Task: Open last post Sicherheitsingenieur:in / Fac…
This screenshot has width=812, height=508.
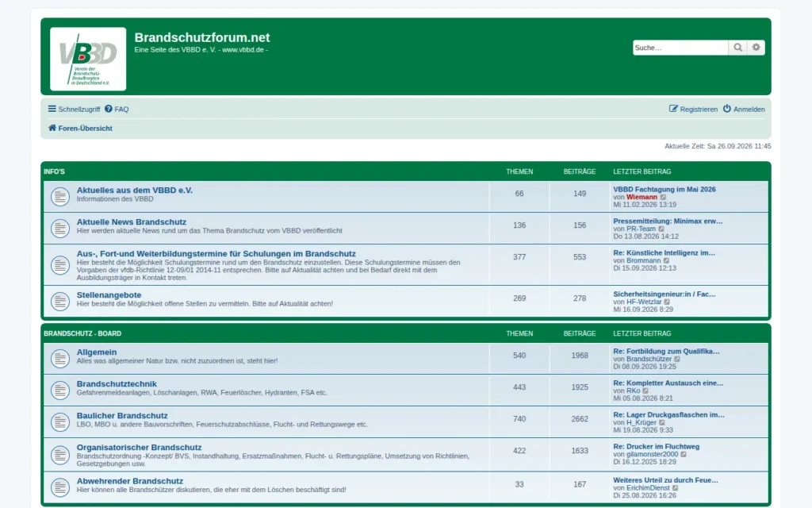Action: [x=665, y=294]
